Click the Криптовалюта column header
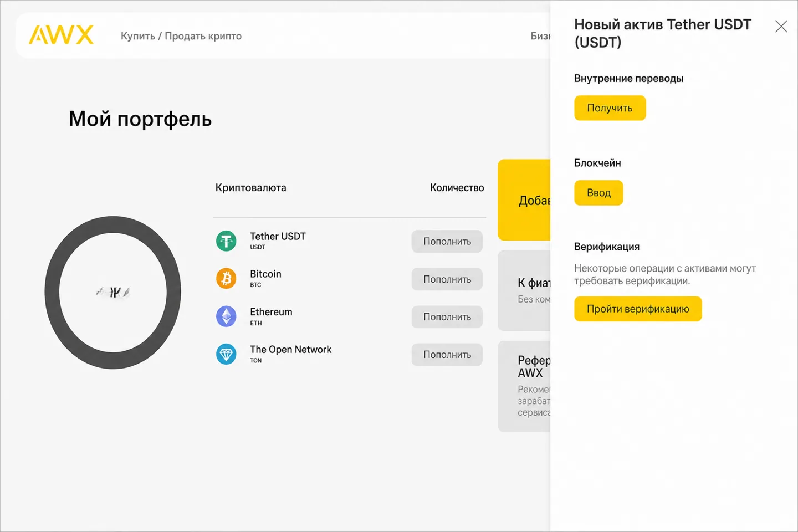 tap(251, 188)
